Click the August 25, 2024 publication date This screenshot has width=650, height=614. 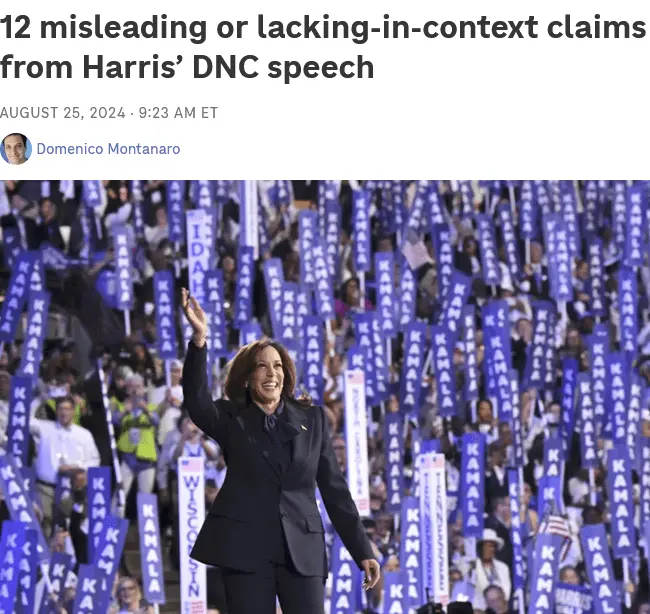(x=63, y=113)
